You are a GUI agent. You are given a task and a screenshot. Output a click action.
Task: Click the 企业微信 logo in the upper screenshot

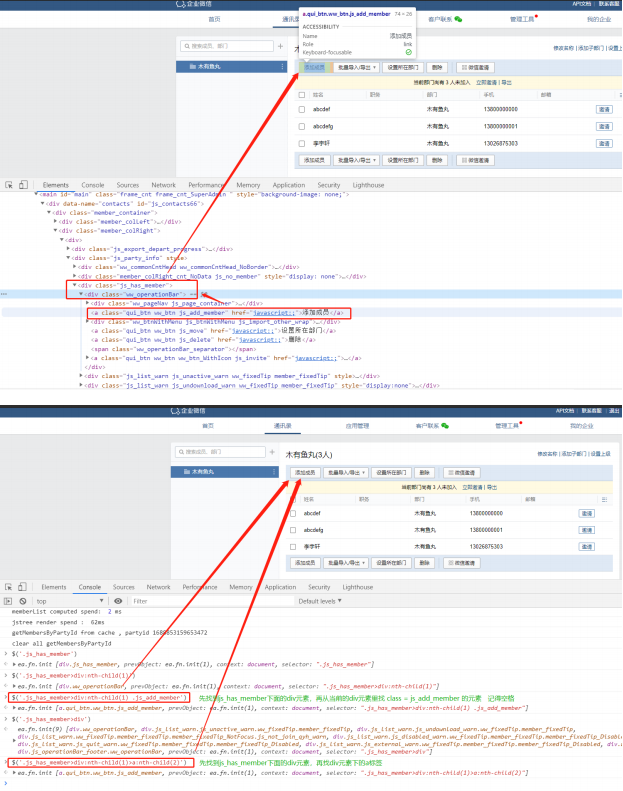coord(194,4)
